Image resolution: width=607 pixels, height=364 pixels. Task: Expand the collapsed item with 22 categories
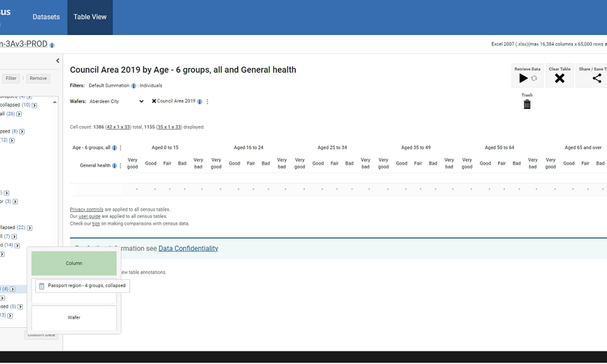pos(29,228)
